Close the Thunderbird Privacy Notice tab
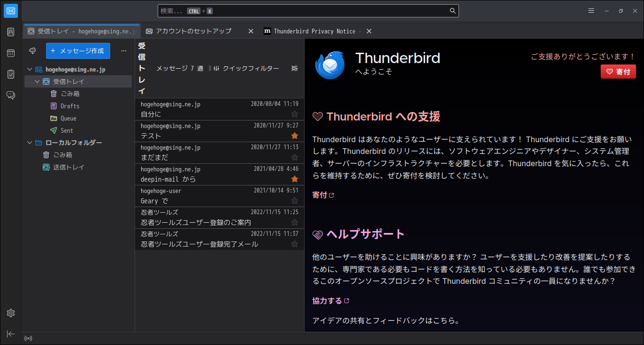Image resolution: width=644 pixels, height=345 pixels. point(369,31)
